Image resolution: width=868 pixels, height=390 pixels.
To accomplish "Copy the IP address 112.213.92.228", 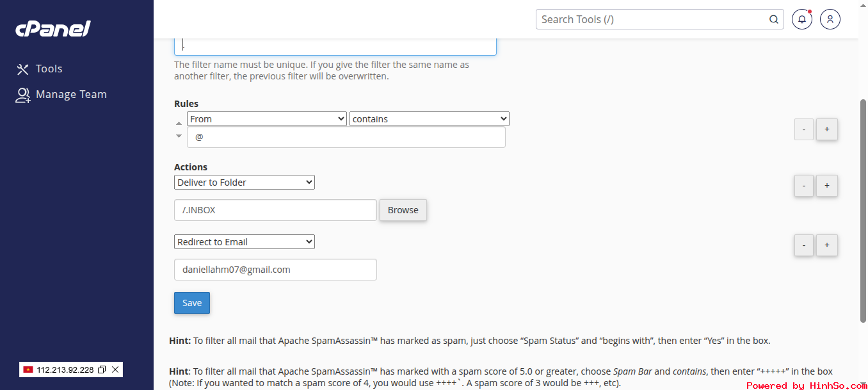I will (x=101, y=370).
